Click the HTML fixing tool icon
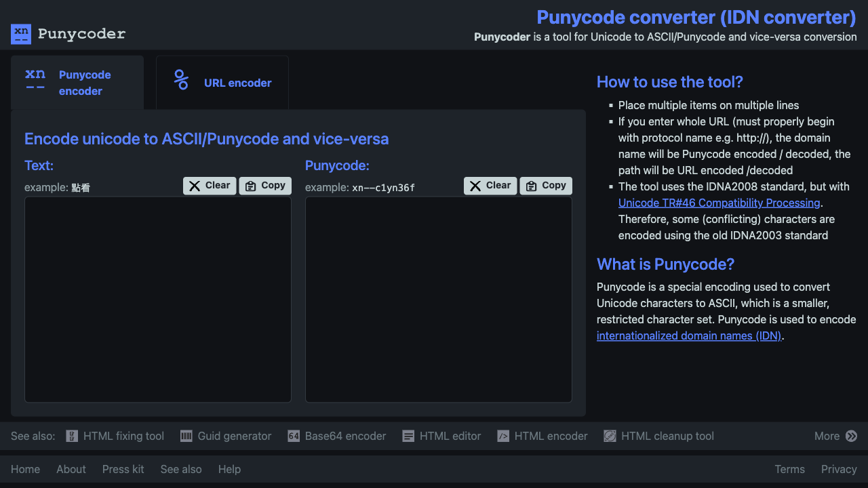 (72, 436)
